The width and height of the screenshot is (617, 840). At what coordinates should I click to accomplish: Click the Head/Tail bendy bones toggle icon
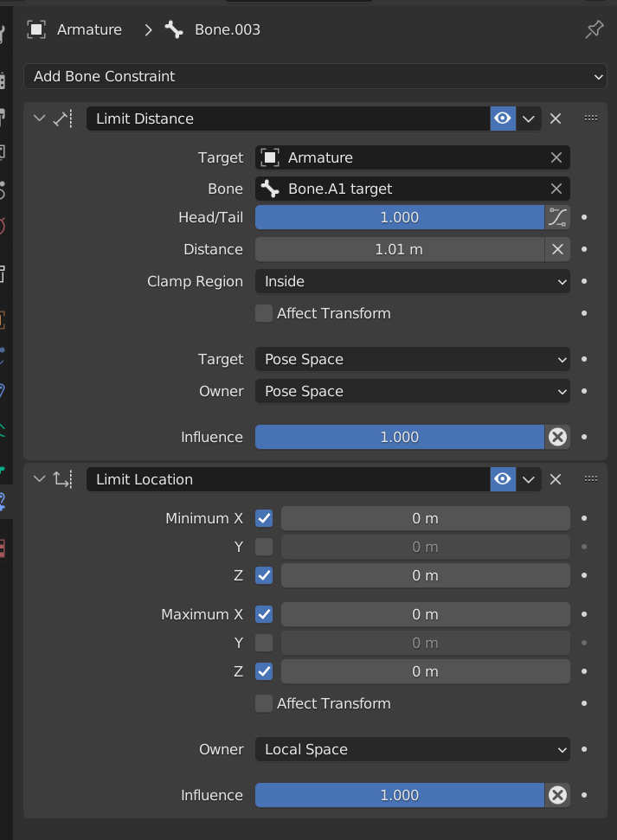click(558, 217)
